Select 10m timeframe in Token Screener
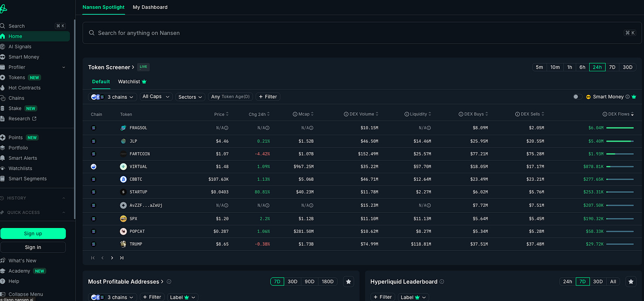The image size is (644, 301). click(x=555, y=67)
